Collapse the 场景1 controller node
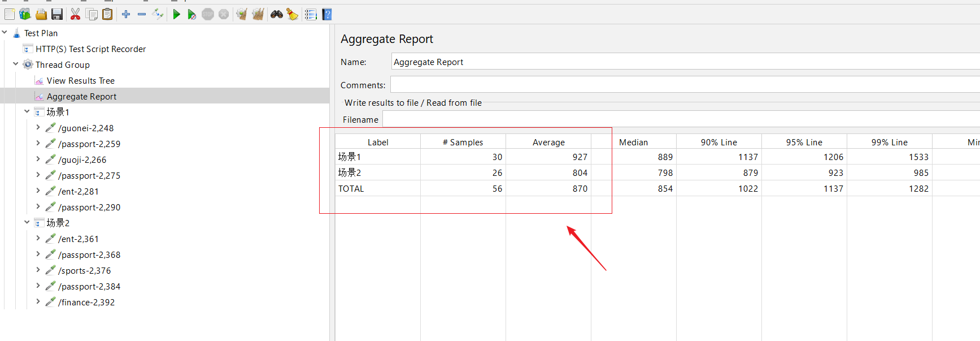Screen dimensions: 980x341 tap(27, 111)
